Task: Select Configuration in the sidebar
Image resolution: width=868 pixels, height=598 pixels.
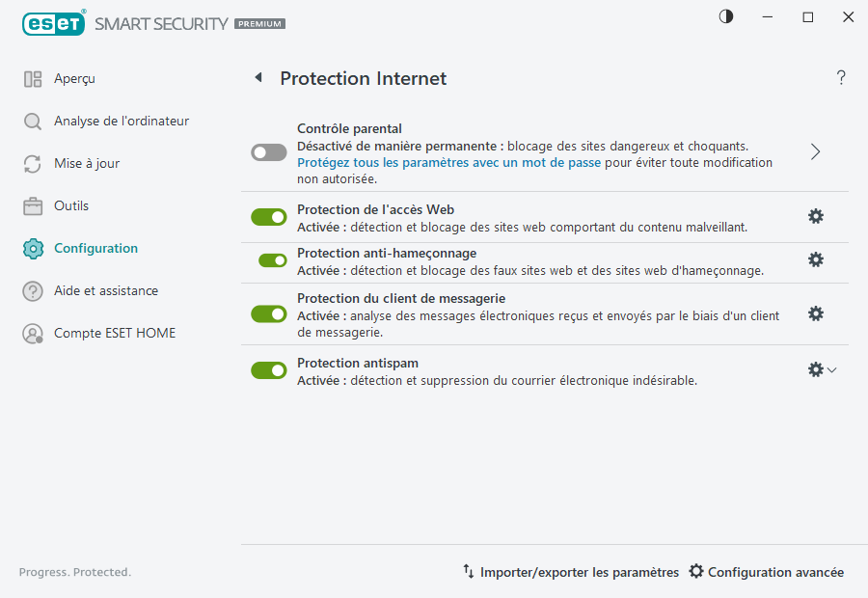Action: (x=96, y=248)
